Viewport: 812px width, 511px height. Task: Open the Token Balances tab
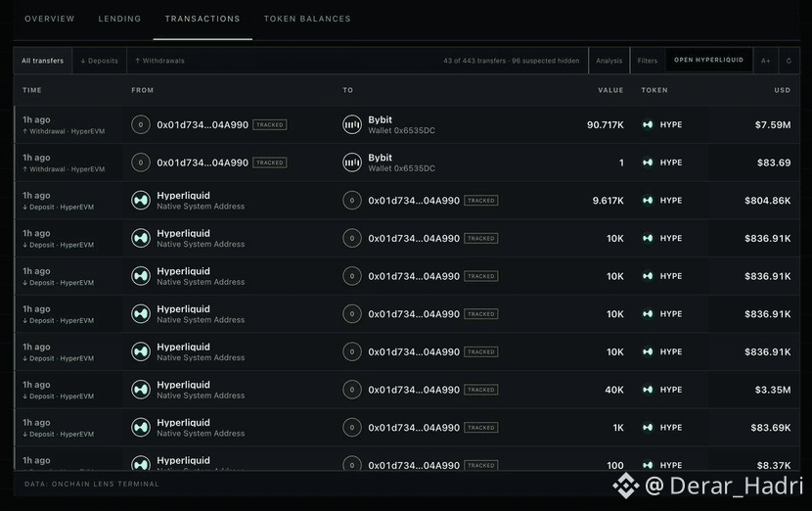pos(307,19)
